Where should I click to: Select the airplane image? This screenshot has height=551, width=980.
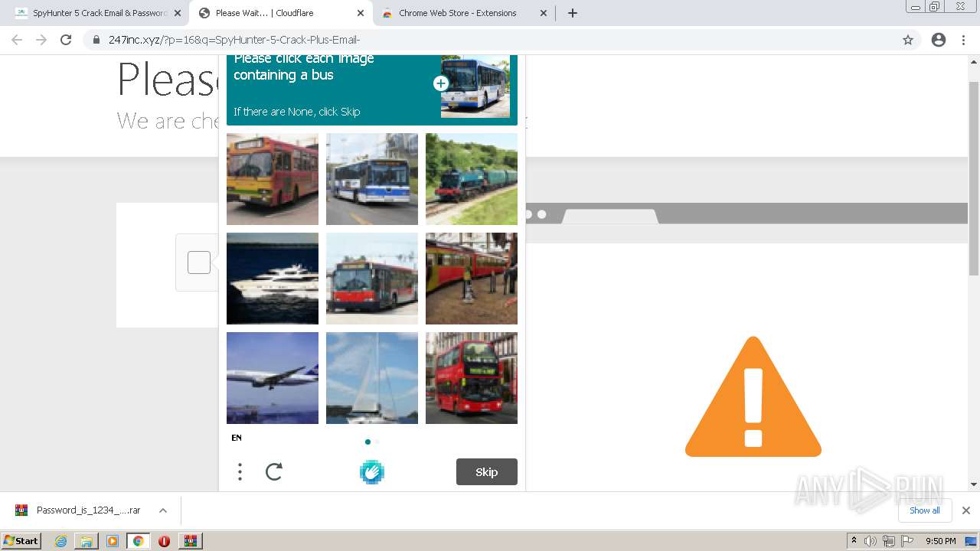point(273,378)
